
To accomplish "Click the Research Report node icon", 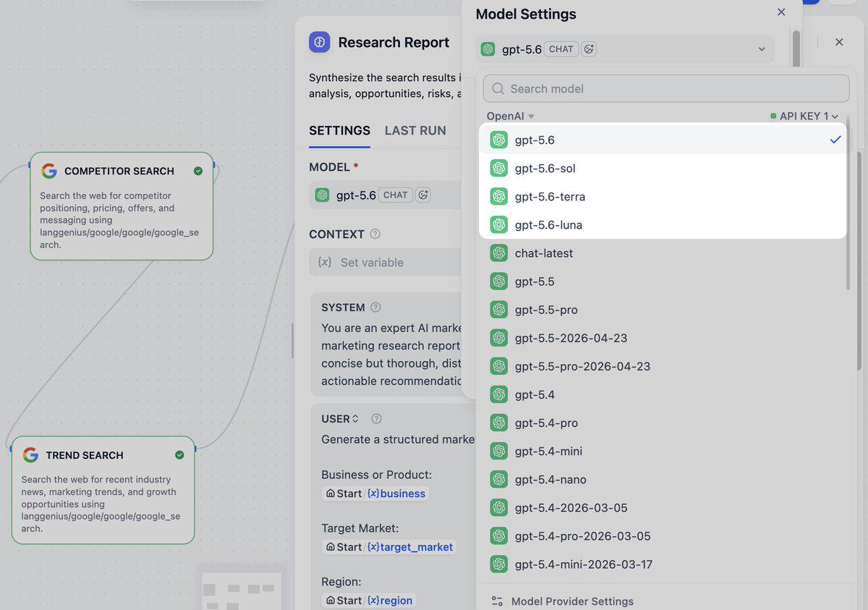I will click(320, 42).
